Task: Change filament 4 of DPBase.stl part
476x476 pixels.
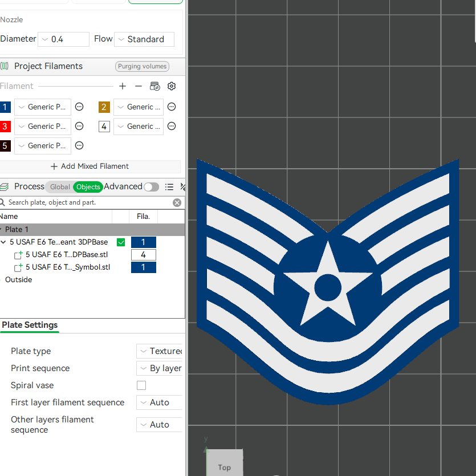Action: (x=144, y=255)
